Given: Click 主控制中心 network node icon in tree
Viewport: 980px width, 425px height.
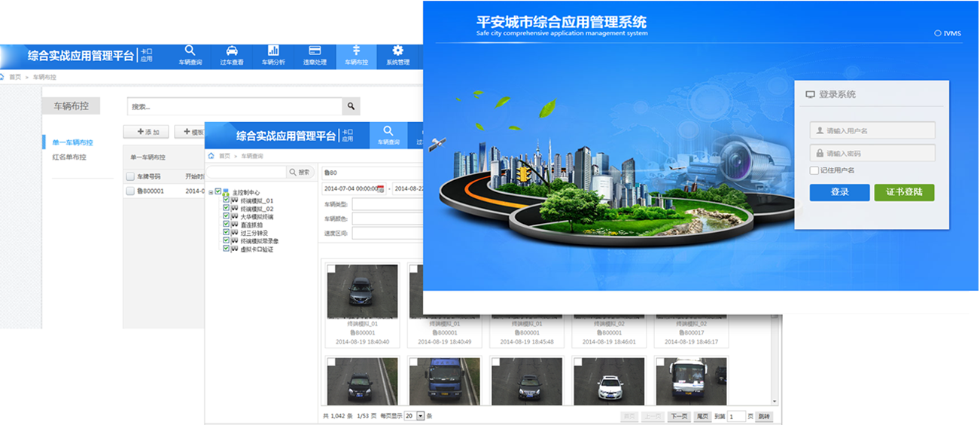Looking at the screenshot, I should point(226,192).
